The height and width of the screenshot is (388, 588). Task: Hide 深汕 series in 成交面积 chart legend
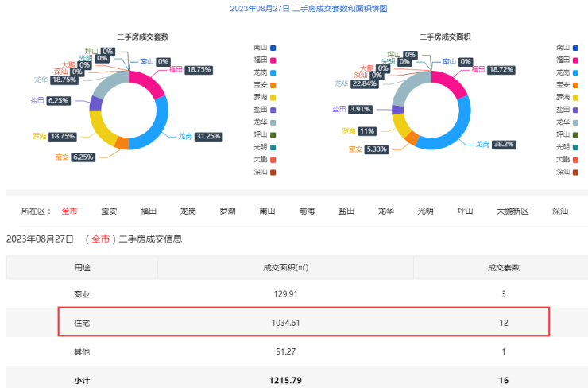[x=567, y=172]
